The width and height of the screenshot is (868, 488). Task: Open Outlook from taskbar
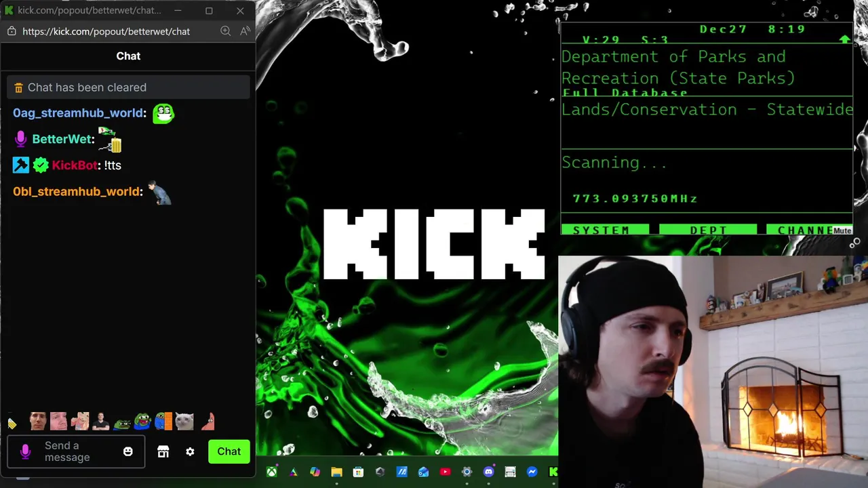(x=423, y=472)
